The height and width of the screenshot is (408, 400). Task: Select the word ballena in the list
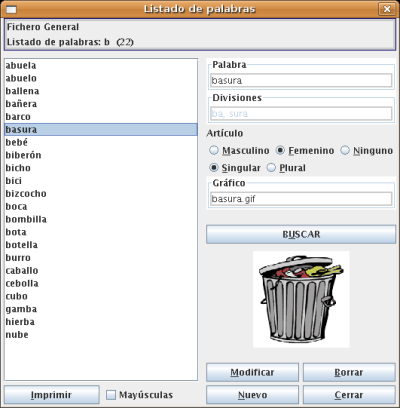(x=101, y=91)
